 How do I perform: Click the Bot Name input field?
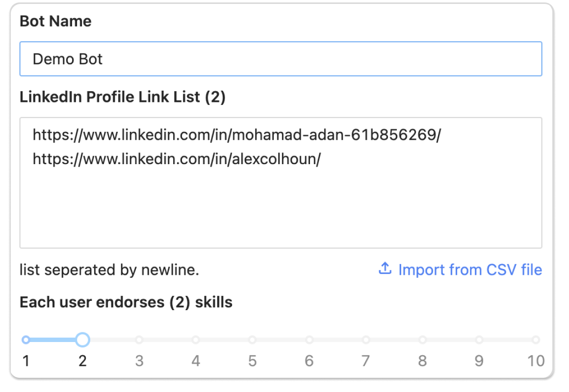281,59
